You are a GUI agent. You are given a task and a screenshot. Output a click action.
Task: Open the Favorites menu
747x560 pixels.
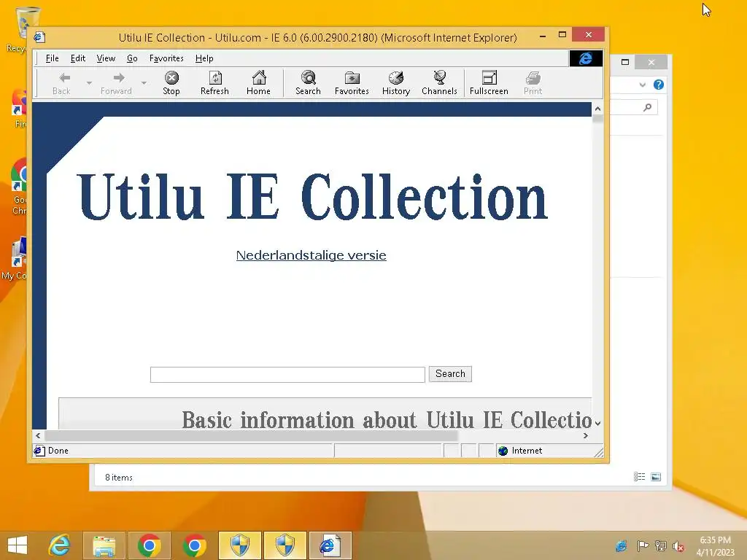166,58
